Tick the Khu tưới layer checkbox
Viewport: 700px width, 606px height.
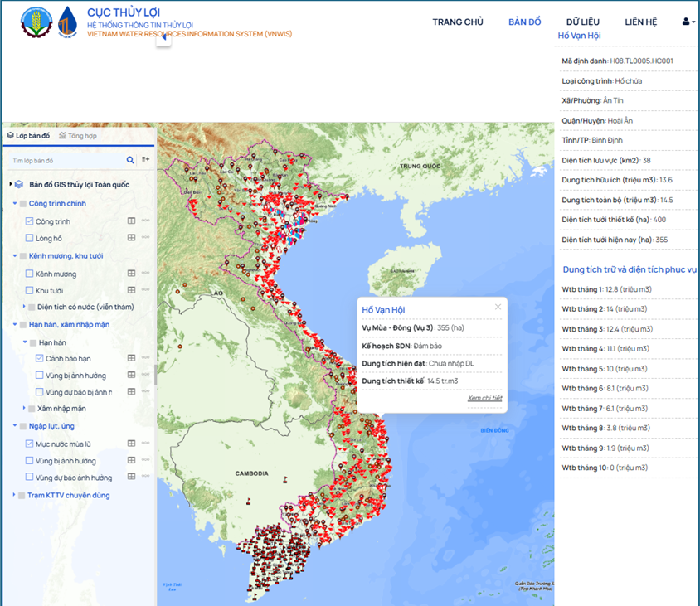coord(30,291)
